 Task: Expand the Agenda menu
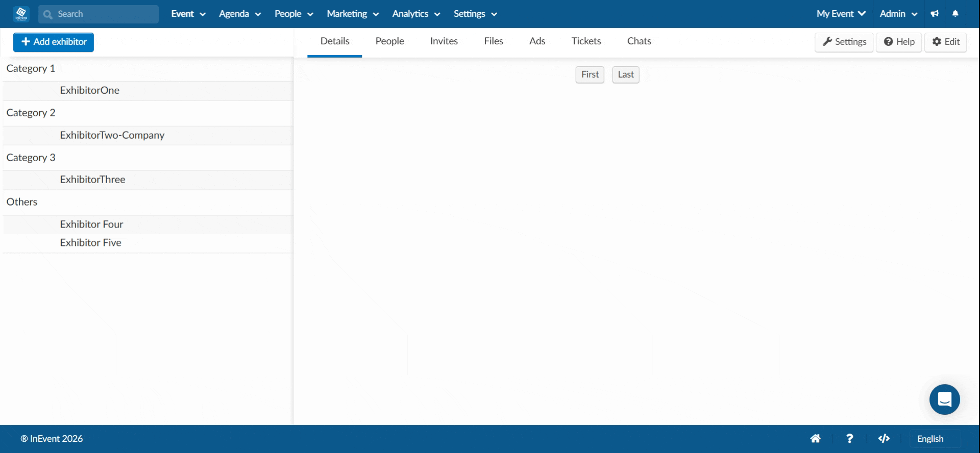tap(240, 14)
